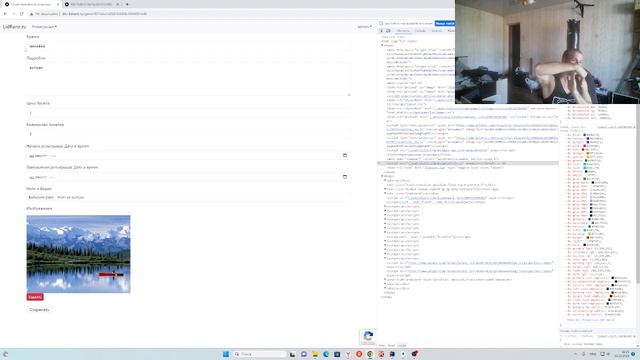Open the Windows Start menu
640x360 pixels.
point(226,354)
